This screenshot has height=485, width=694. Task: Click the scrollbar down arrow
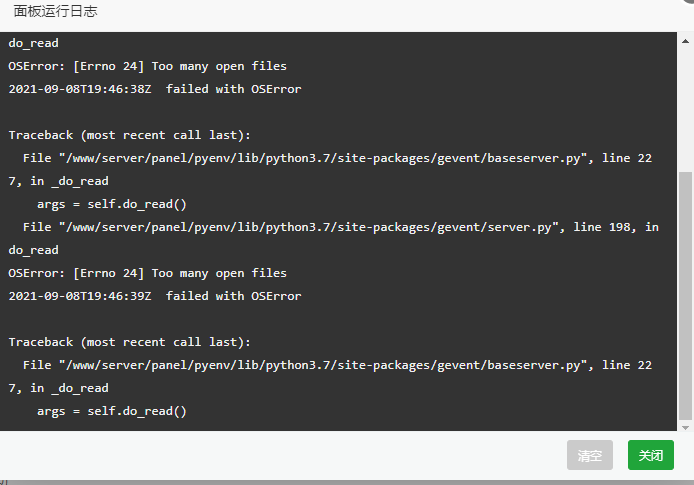pyautogui.click(x=685, y=427)
